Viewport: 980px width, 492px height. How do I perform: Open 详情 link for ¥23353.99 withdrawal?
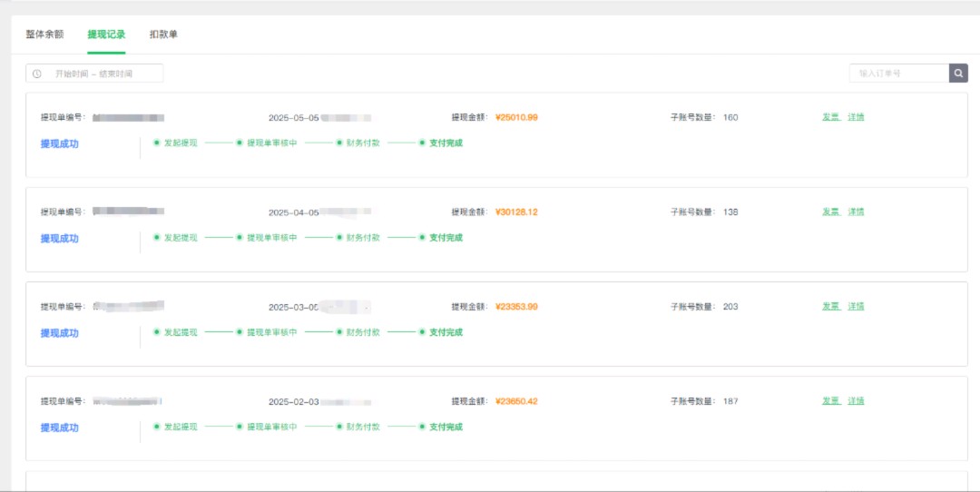point(856,306)
